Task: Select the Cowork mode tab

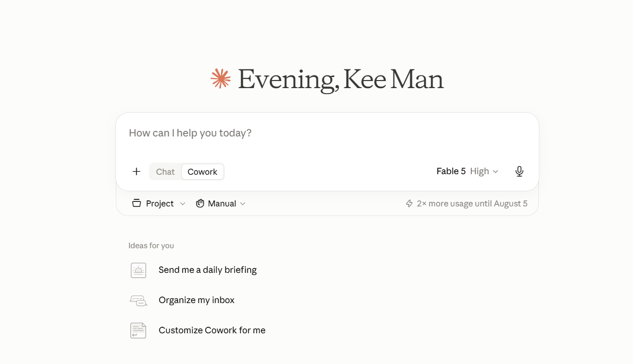Action: (202, 172)
